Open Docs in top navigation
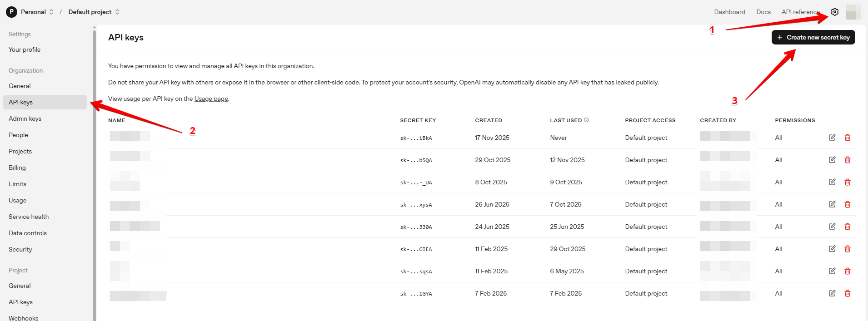 click(763, 12)
